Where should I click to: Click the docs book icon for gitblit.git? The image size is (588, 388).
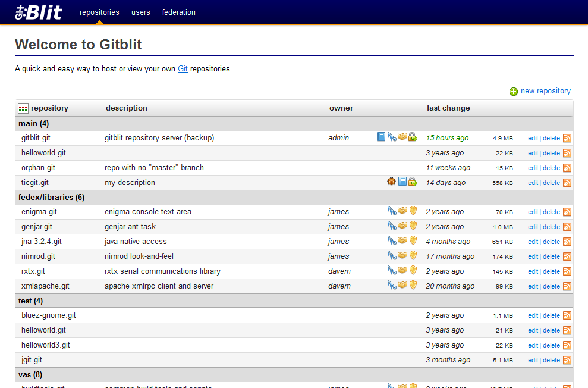coord(381,137)
